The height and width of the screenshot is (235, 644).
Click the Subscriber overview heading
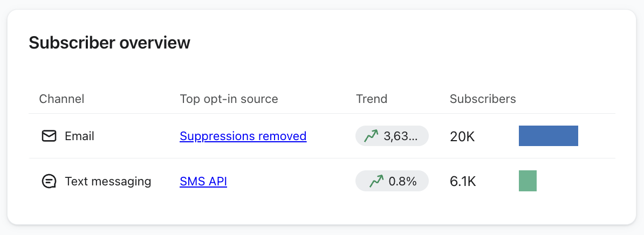click(x=109, y=43)
